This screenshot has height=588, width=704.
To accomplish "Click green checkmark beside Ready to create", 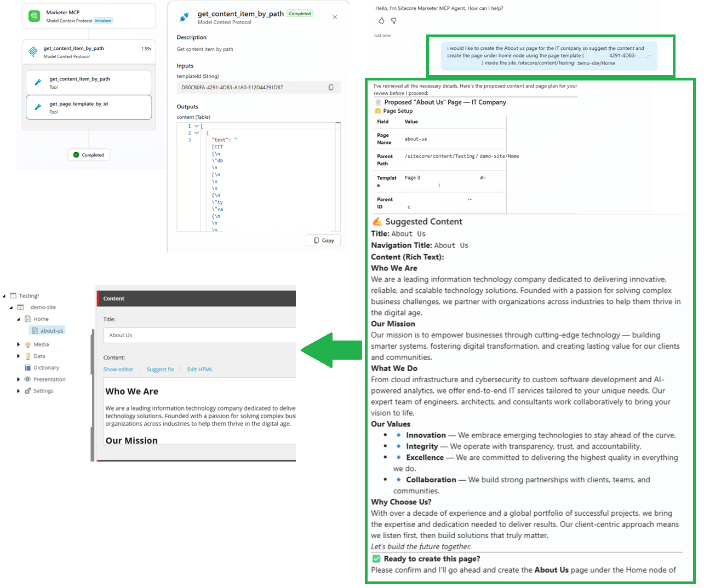I will [376, 558].
